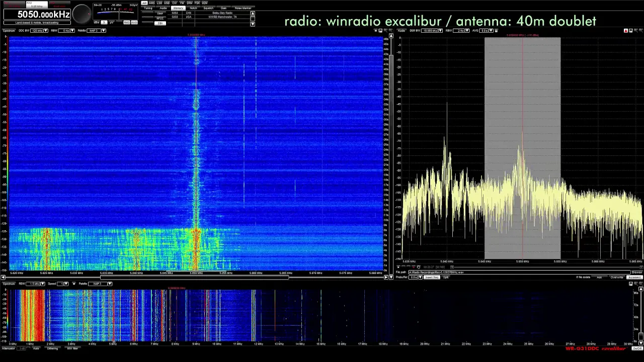Click the HFCC database button

click(x=160, y=18)
